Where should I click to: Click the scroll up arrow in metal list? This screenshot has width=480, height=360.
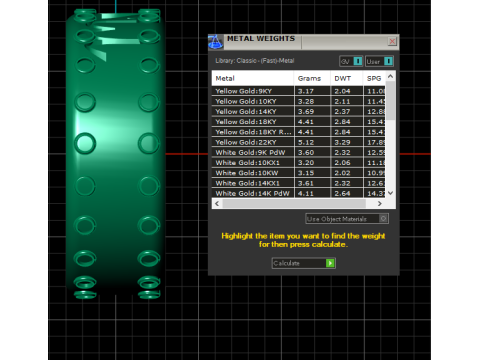(391, 76)
